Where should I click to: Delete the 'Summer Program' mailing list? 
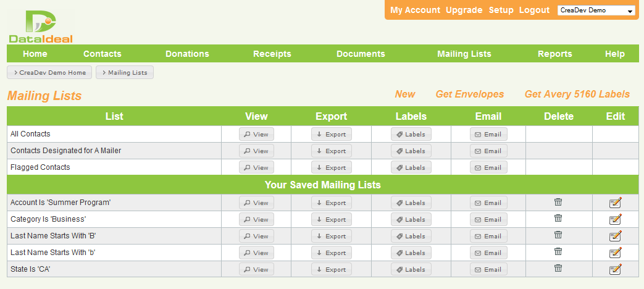[x=558, y=202]
